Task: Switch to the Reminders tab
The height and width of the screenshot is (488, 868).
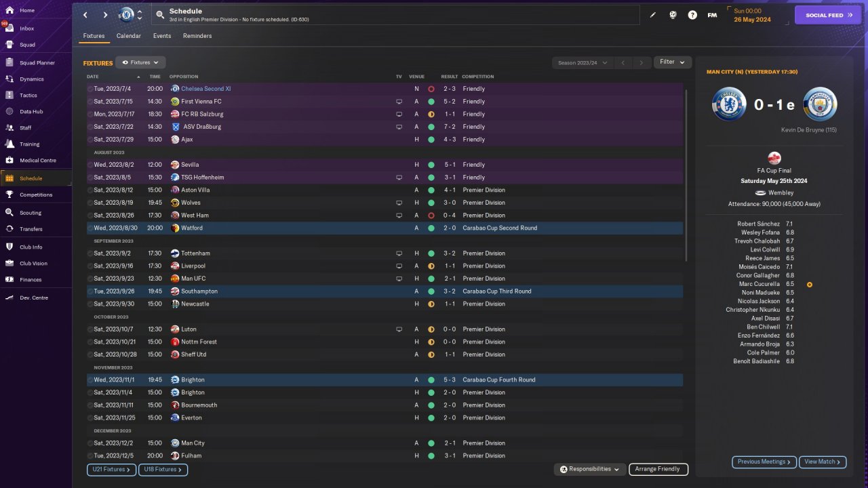Action: pyautogui.click(x=197, y=36)
